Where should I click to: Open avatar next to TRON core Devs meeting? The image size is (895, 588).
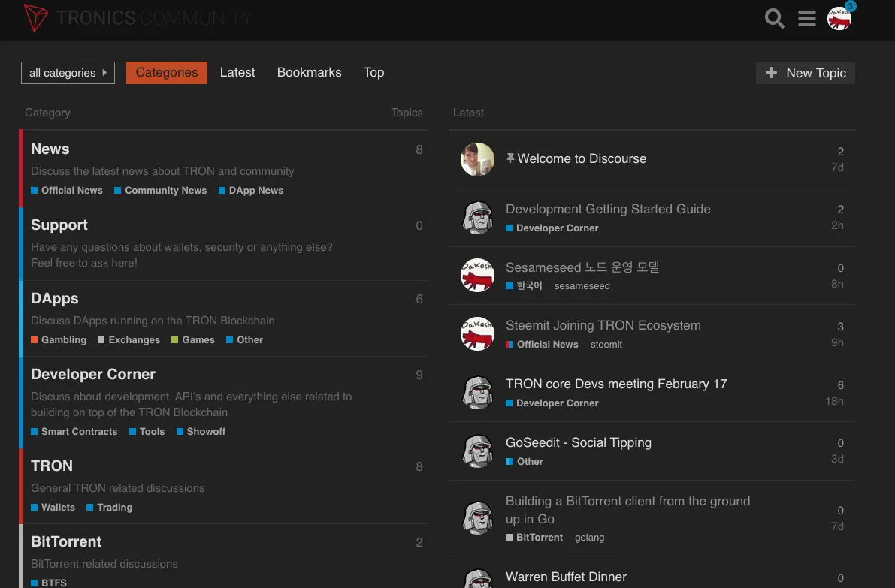(477, 393)
